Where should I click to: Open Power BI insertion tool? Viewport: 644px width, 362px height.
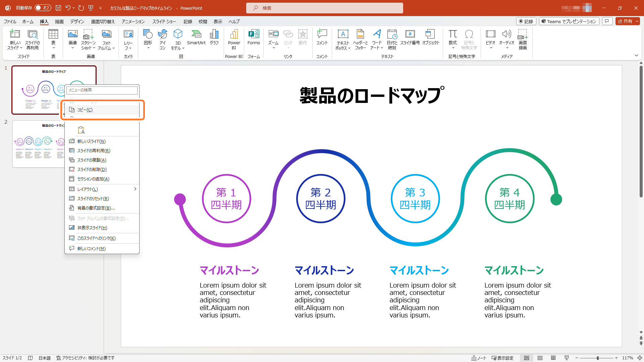234,38
